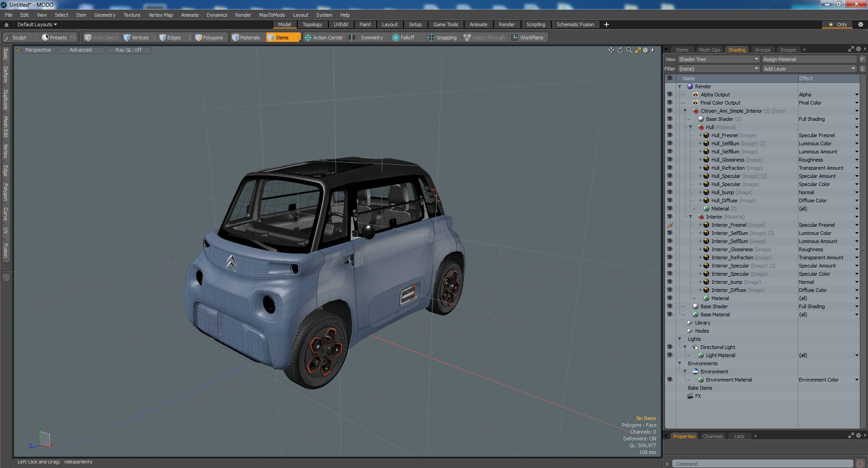
Task: Collapse the Lights section
Action: click(x=679, y=339)
